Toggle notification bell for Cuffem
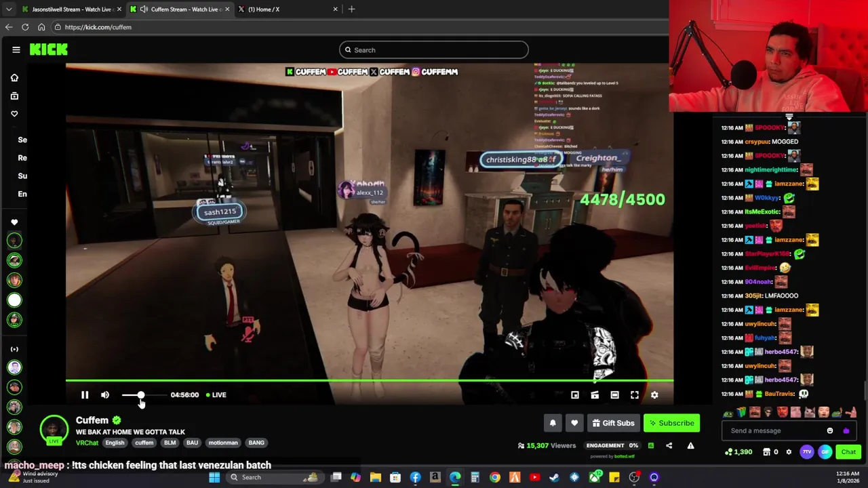The height and width of the screenshot is (488, 868). click(x=553, y=423)
